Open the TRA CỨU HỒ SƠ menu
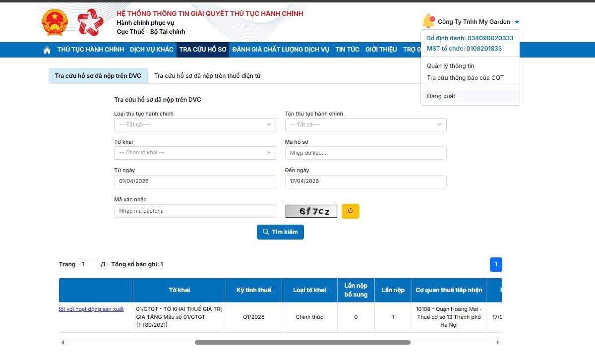 coord(203,50)
